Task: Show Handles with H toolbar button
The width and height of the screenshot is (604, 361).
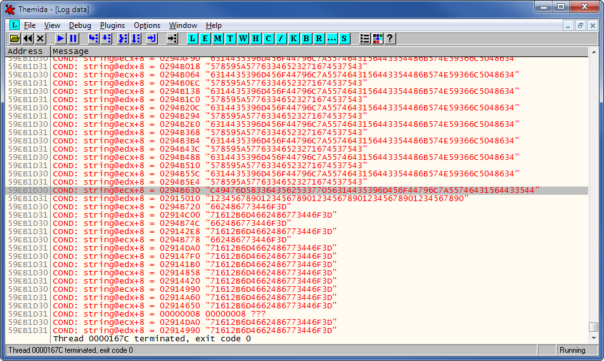Action: (256, 39)
